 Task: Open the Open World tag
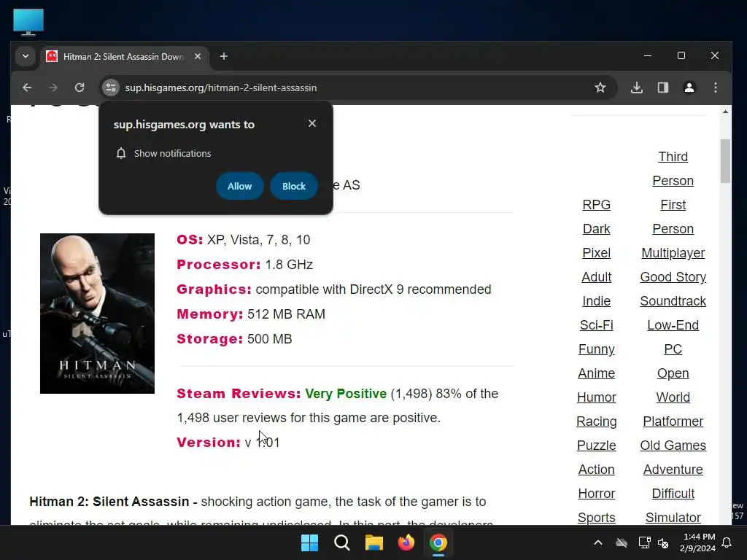coord(673,385)
